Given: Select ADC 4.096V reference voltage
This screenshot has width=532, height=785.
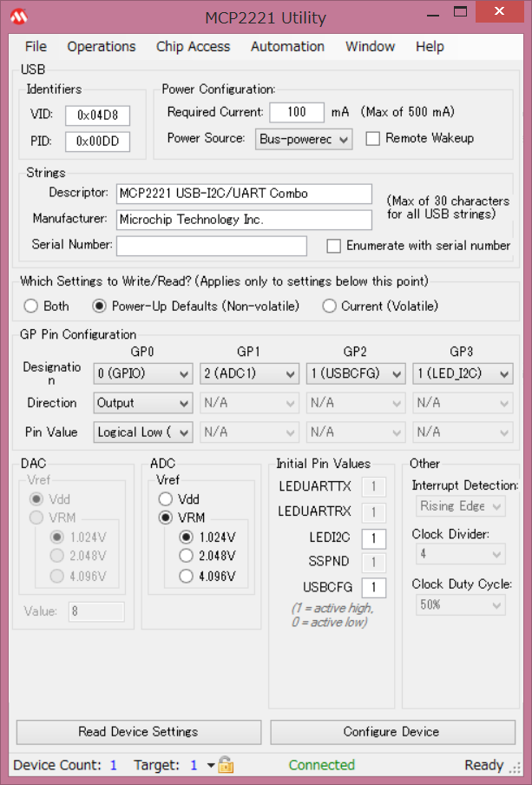Looking at the screenshot, I should (186, 576).
